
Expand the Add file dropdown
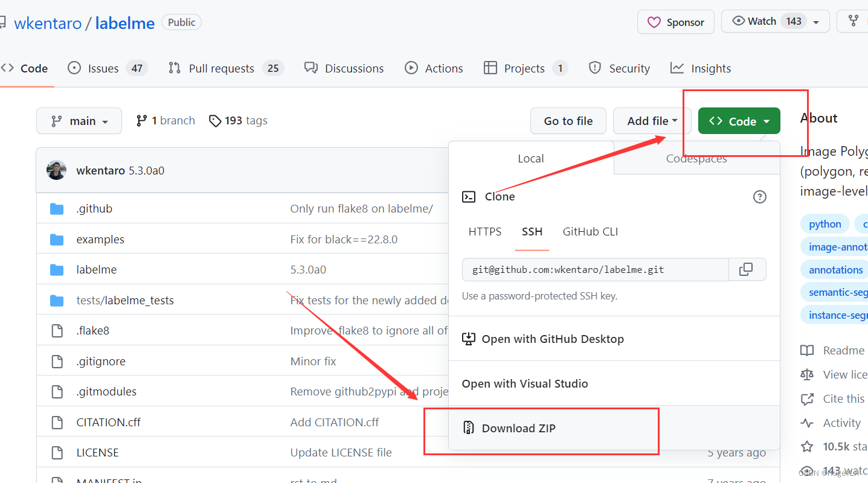pyautogui.click(x=652, y=121)
